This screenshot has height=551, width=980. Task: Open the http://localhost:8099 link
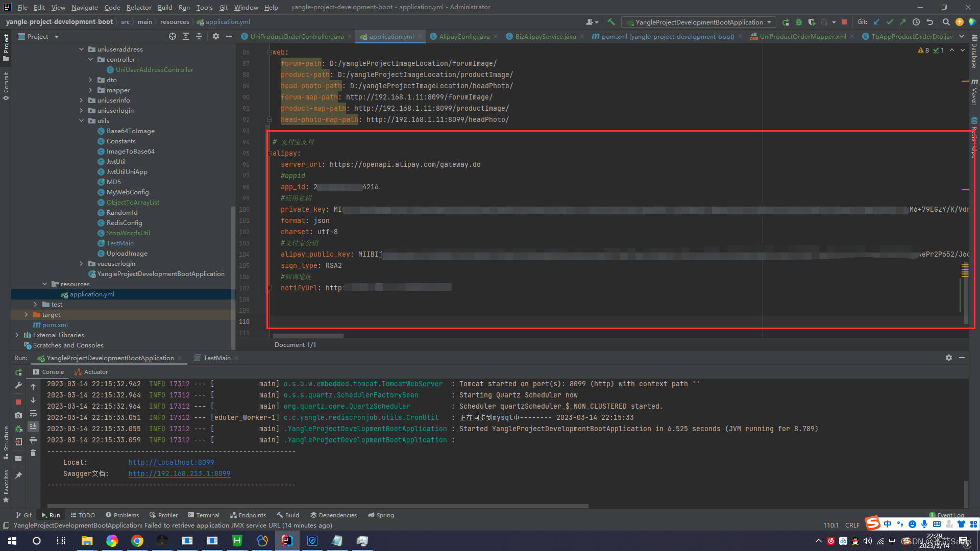(x=171, y=462)
